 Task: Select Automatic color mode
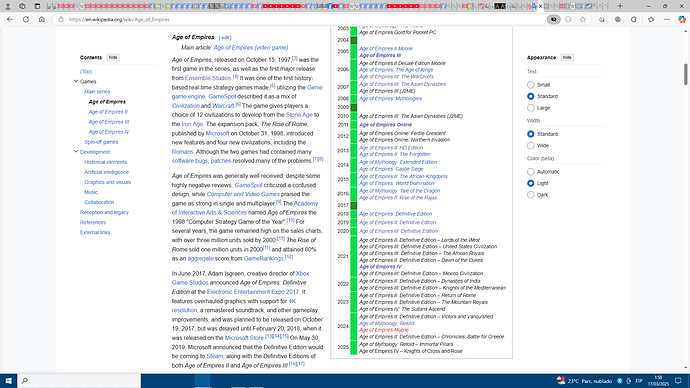[x=531, y=172]
